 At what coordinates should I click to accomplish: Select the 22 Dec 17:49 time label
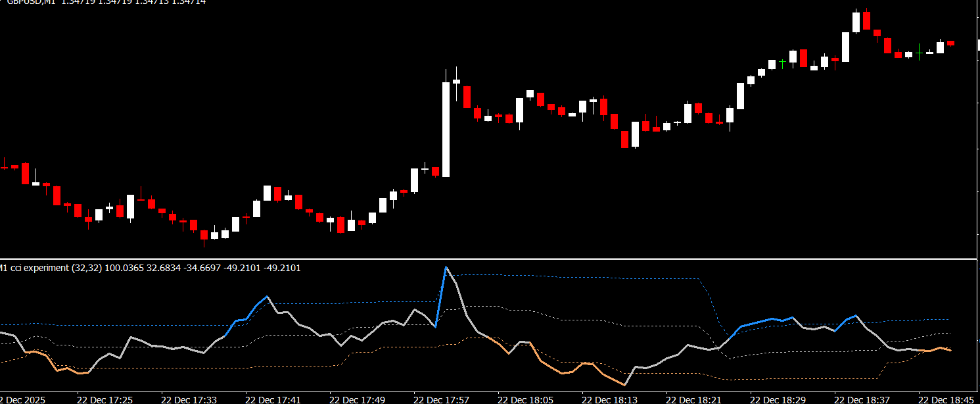[x=358, y=399]
